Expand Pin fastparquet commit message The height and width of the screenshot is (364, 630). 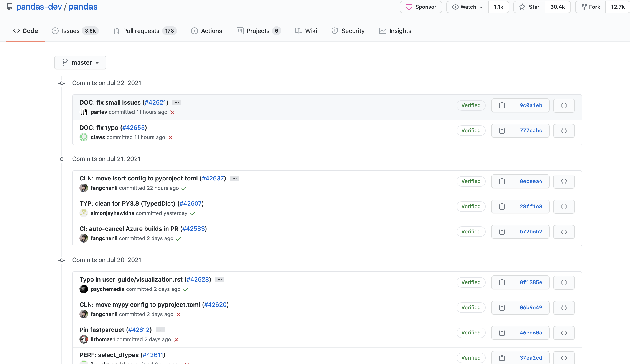click(x=160, y=330)
